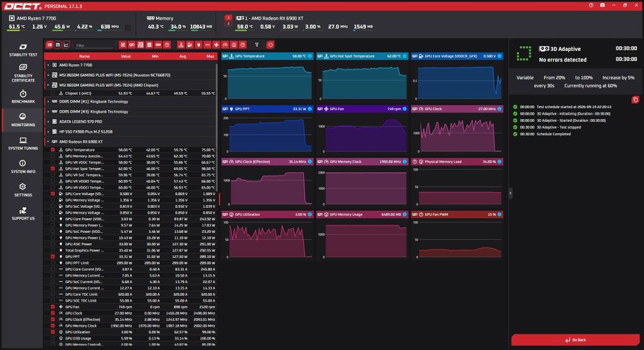Uncheck the GPU Fan sensor checkbox
644x350 pixels.
click(x=53, y=306)
